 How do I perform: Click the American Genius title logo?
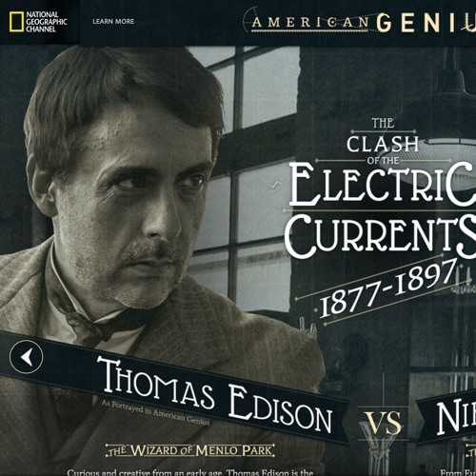point(359,22)
